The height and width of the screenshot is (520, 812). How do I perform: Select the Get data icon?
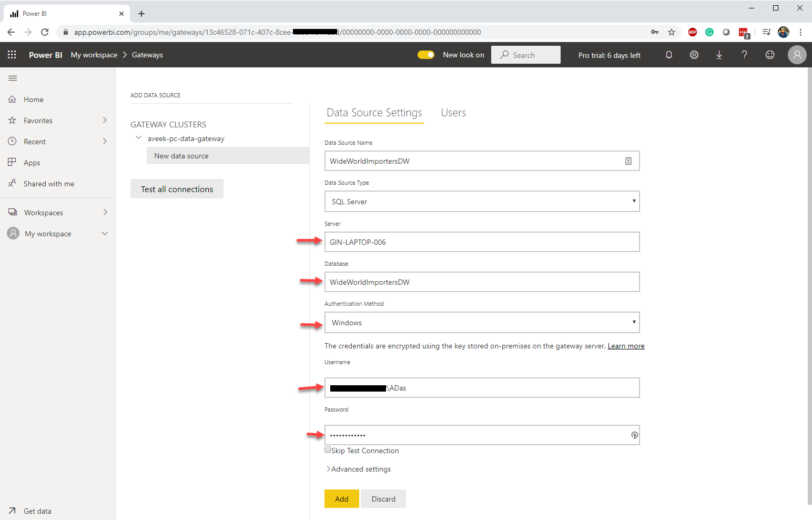pyautogui.click(x=12, y=510)
